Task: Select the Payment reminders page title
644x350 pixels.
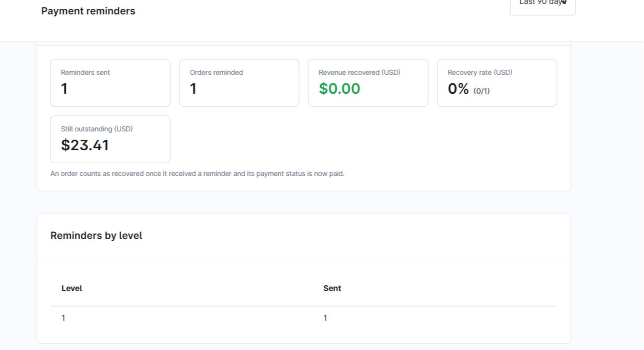Action: point(88,11)
